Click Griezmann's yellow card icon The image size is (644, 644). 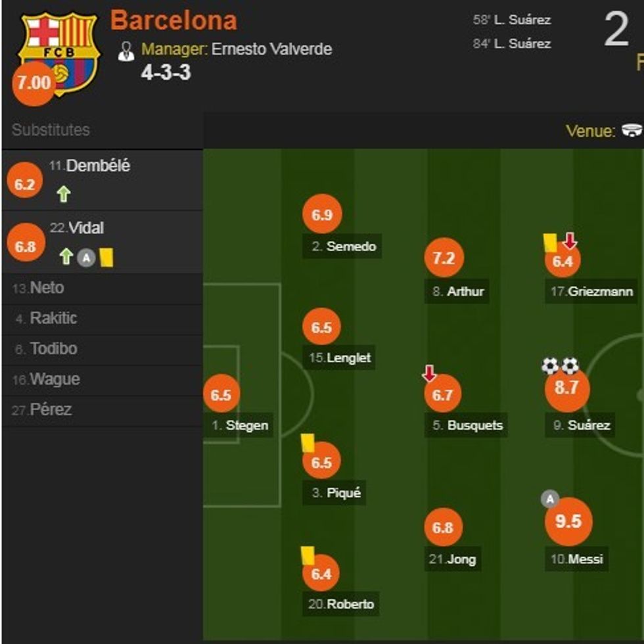pos(551,242)
